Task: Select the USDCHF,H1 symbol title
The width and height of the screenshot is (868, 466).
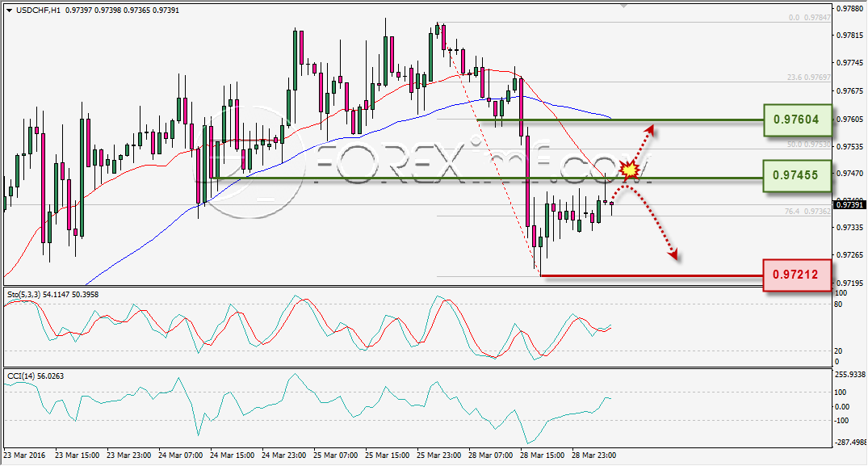Action: point(39,10)
